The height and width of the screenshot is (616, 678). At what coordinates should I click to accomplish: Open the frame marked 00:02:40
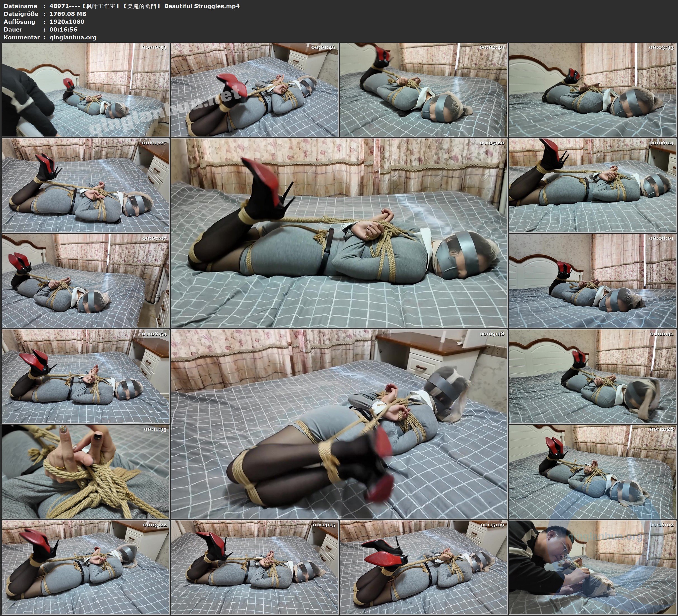point(424,89)
